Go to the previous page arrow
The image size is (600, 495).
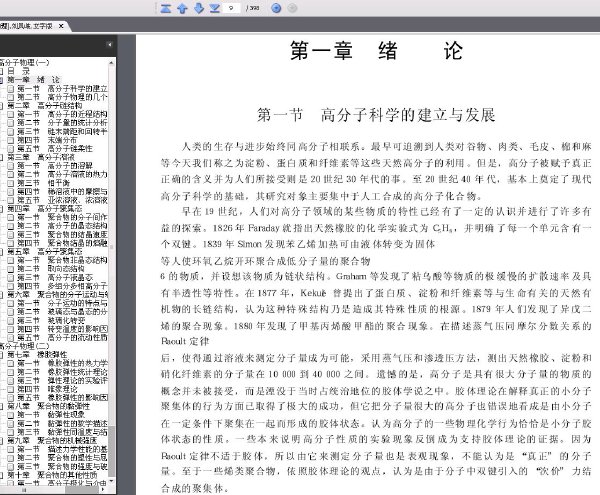[x=182, y=8]
